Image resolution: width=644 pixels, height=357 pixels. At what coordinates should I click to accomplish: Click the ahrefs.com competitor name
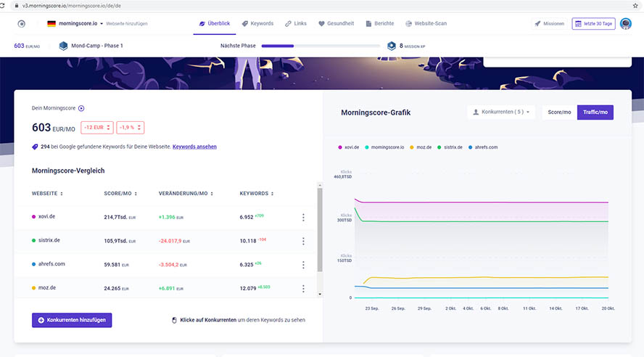51,264
